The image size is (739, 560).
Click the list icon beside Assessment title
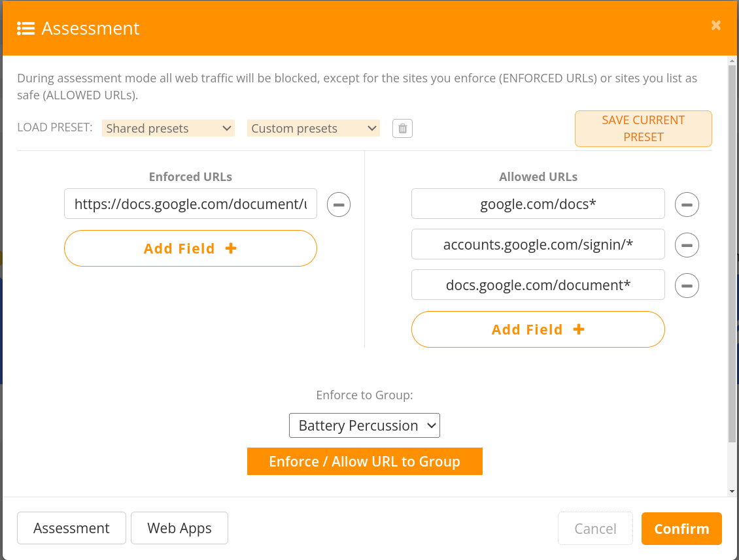[x=26, y=29]
